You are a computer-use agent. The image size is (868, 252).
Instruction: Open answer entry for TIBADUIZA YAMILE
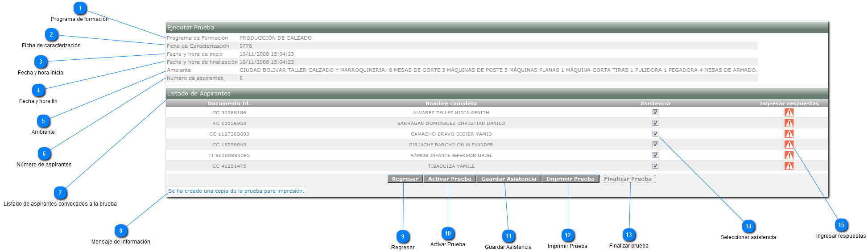click(789, 166)
